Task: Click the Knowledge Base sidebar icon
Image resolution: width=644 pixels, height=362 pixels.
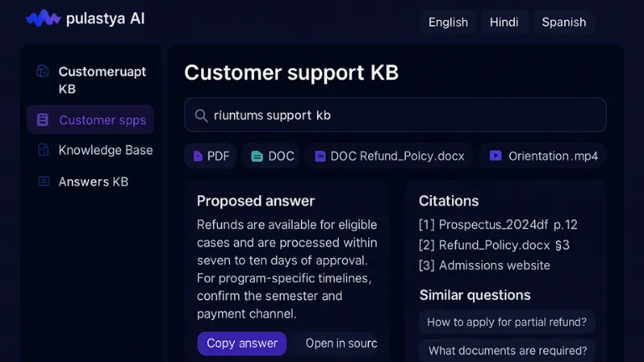Action: pos(43,150)
